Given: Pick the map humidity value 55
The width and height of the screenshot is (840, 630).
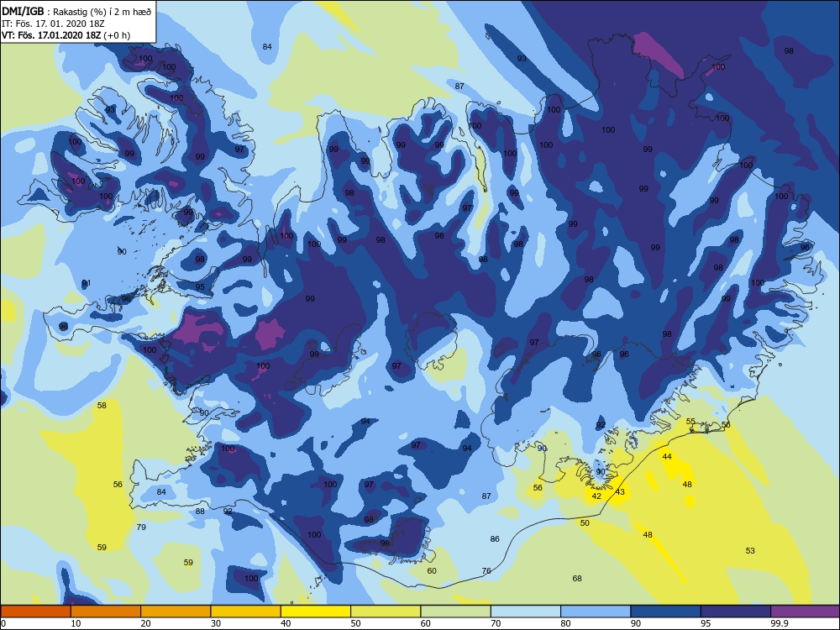Looking at the screenshot, I should pyautogui.click(x=690, y=422).
